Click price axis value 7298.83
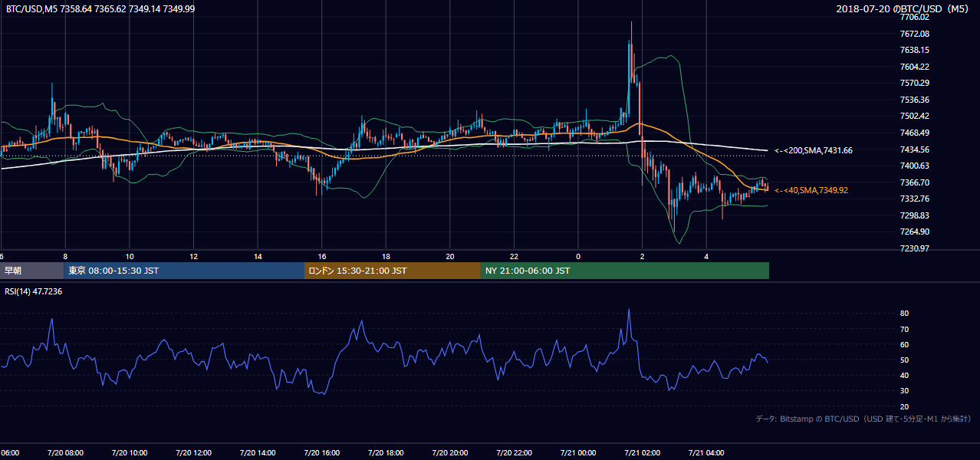The height and width of the screenshot is (460, 980). tap(914, 215)
